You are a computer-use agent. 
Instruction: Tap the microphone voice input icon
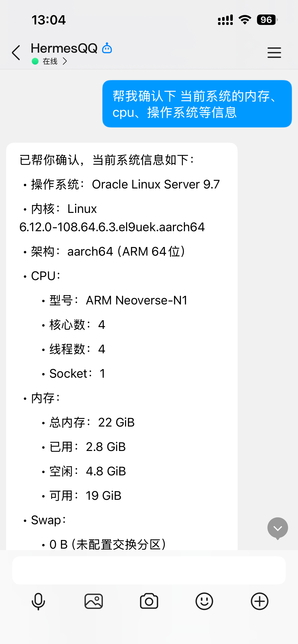[x=38, y=601]
